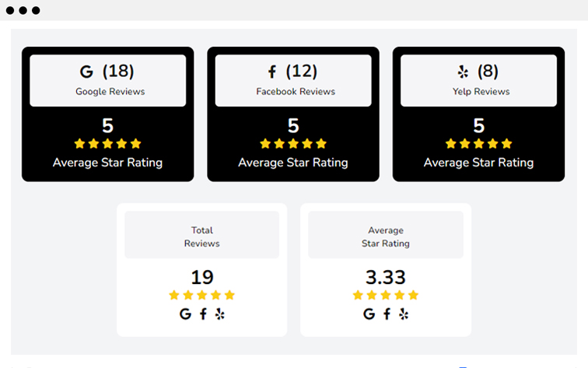Click the Facebook f icon beside (12)

(272, 72)
